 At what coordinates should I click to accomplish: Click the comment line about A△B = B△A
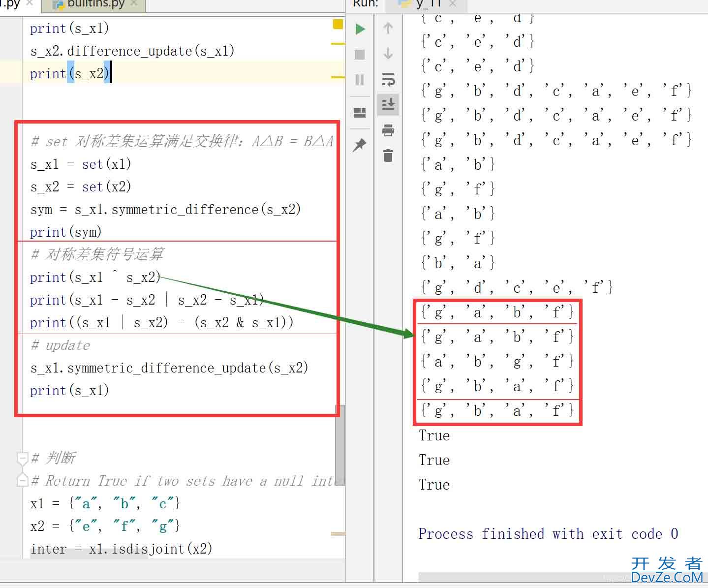[182, 142]
